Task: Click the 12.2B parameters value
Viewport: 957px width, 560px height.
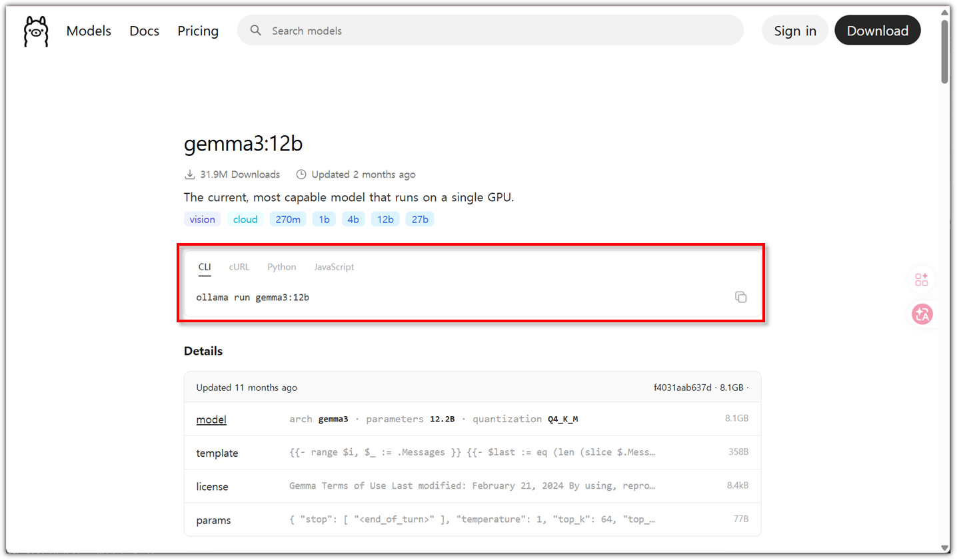Action: [x=442, y=420]
